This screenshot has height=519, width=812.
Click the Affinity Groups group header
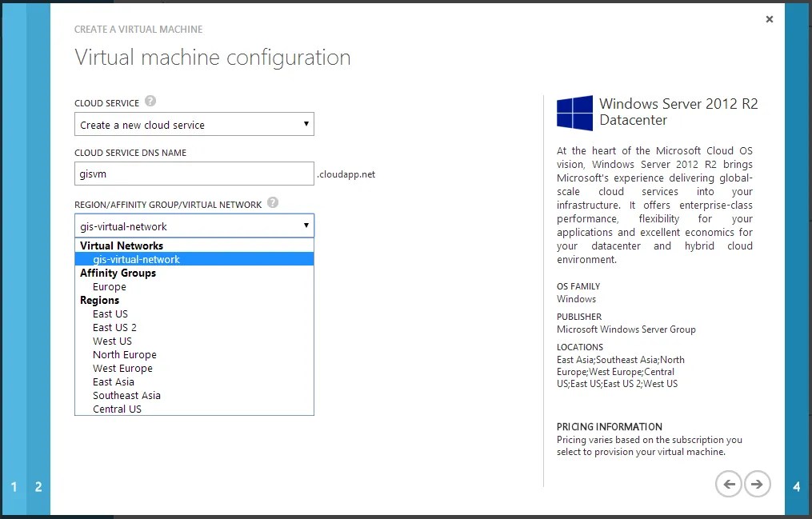click(x=118, y=273)
